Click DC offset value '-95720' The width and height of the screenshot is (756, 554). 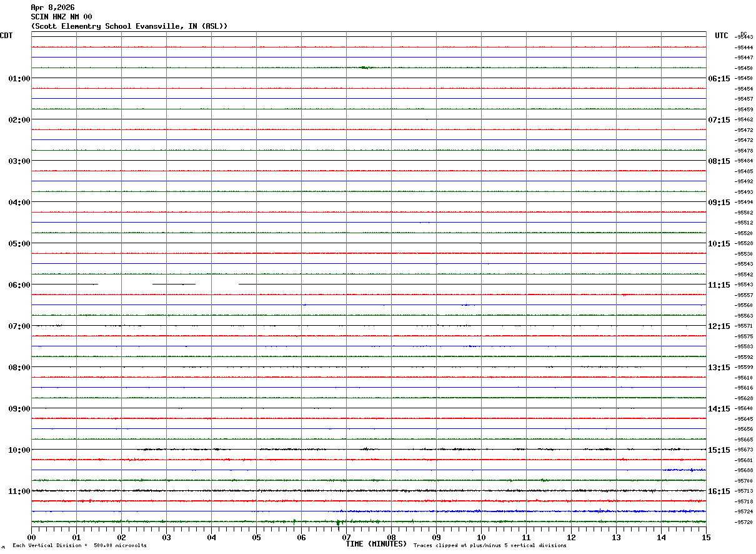744,522
